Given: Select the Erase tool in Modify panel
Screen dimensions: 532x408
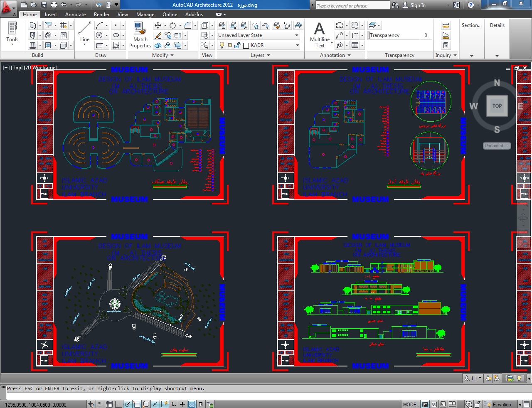Looking at the screenshot, I should tap(158, 35).
